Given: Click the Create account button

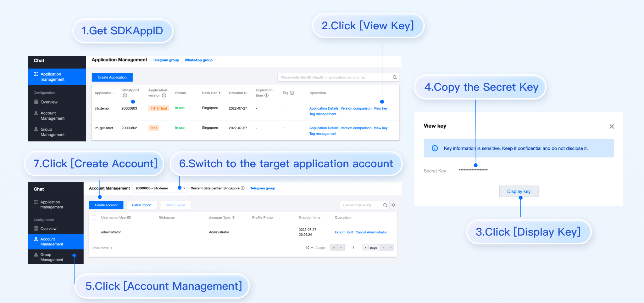Looking at the screenshot, I should 106,205.
